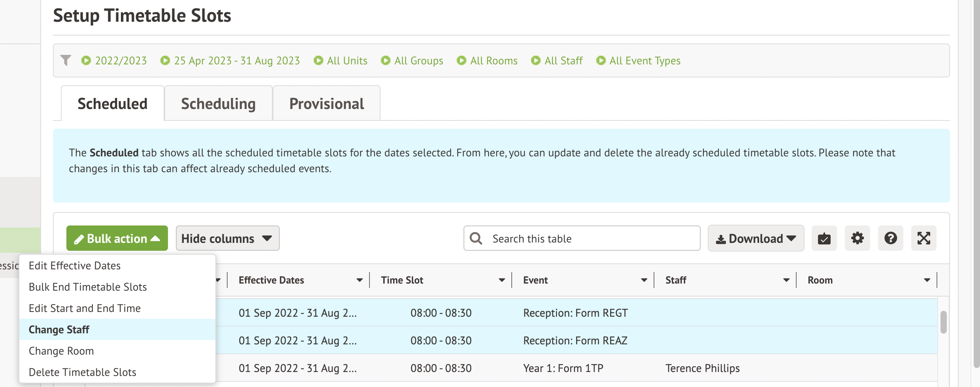The image size is (980, 387).
Task: Open the Staff column dropdown arrow
Action: [786, 280]
